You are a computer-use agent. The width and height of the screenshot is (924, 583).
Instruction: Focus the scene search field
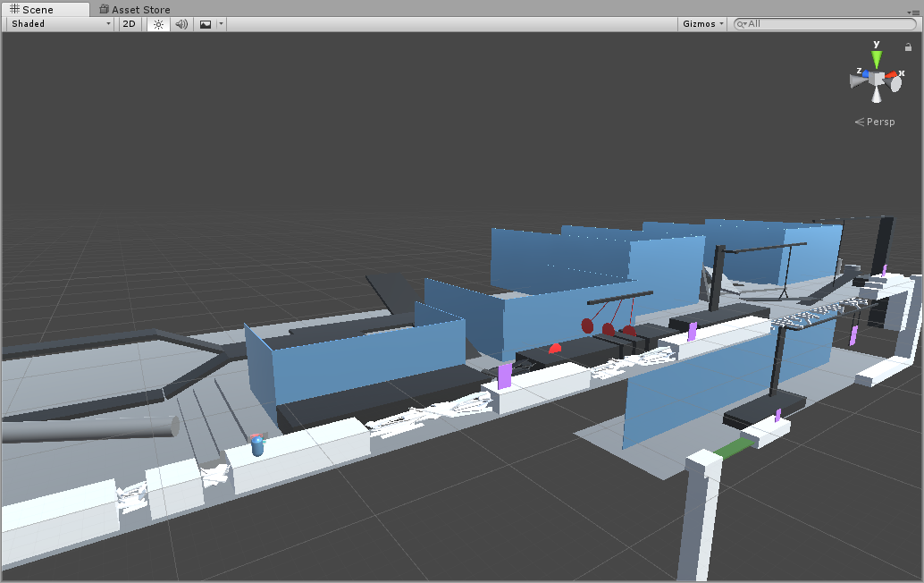825,23
